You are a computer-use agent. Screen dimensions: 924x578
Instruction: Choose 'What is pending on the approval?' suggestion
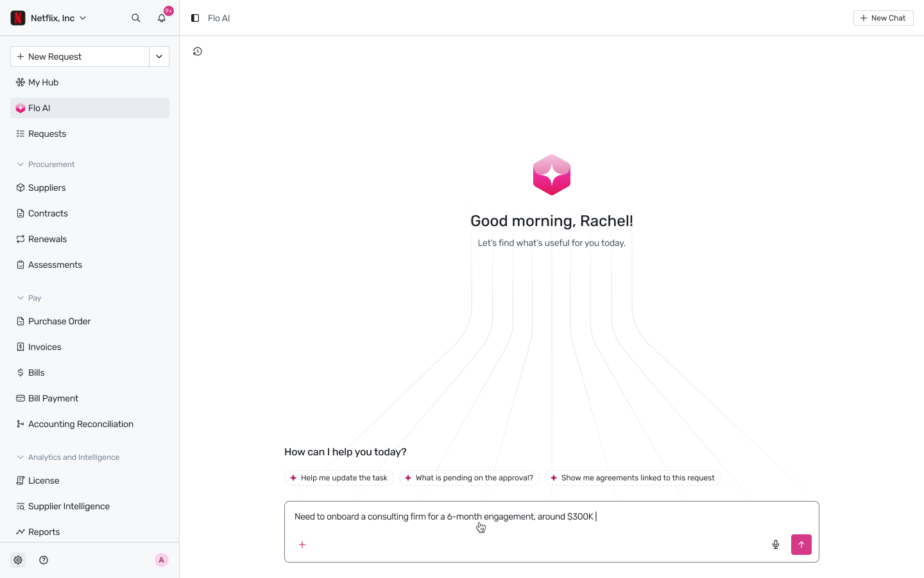[x=469, y=478]
